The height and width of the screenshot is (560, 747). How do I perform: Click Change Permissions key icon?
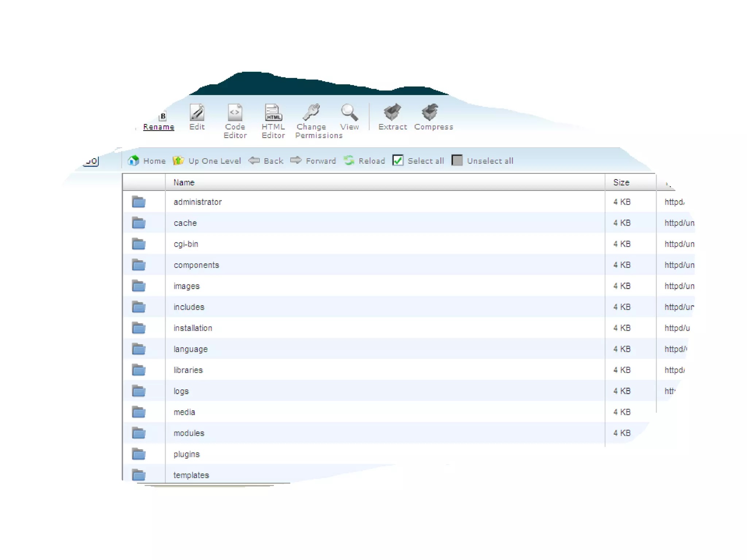(311, 113)
